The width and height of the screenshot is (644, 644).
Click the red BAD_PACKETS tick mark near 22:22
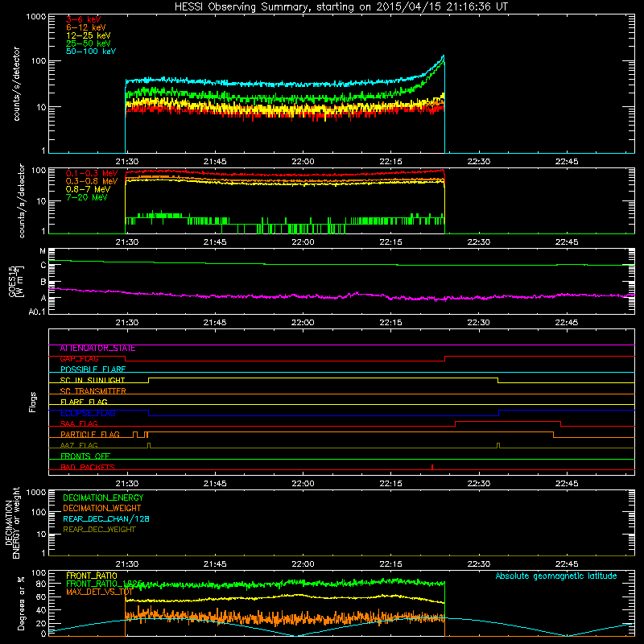[x=432, y=467]
